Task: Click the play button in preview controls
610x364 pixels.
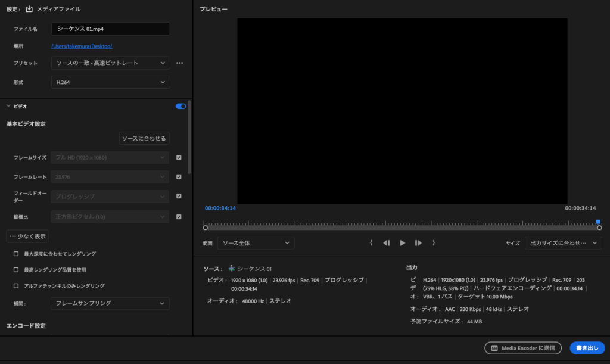Action: tap(403, 243)
